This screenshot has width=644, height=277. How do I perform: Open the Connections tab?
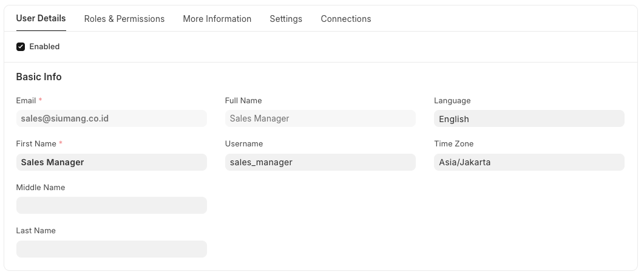346,19
